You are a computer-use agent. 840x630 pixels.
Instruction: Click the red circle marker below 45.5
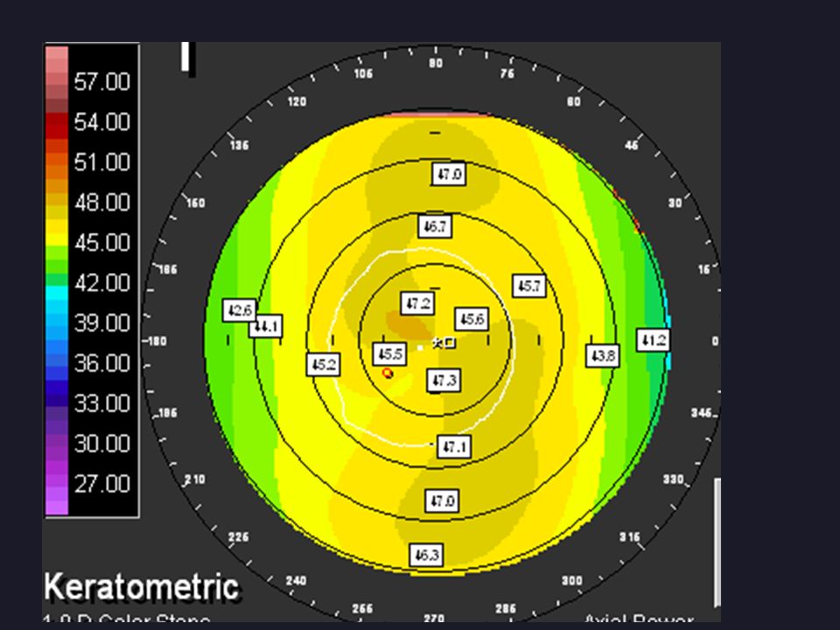[388, 373]
